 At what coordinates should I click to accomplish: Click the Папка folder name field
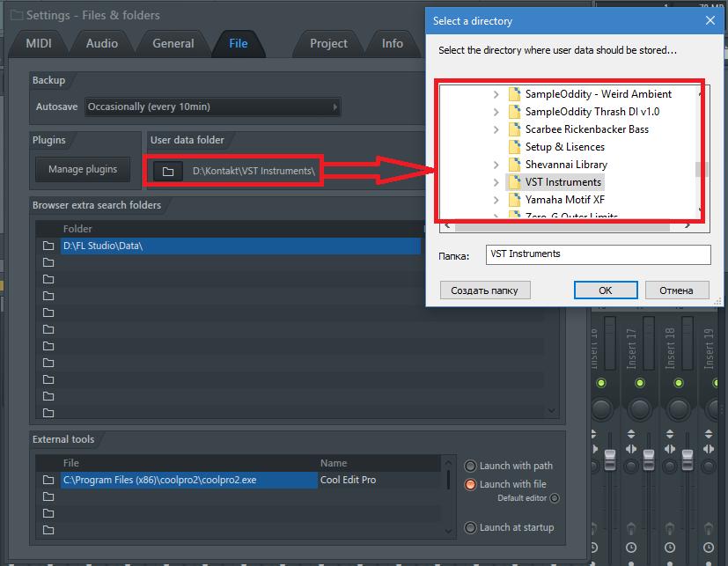pos(598,254)
